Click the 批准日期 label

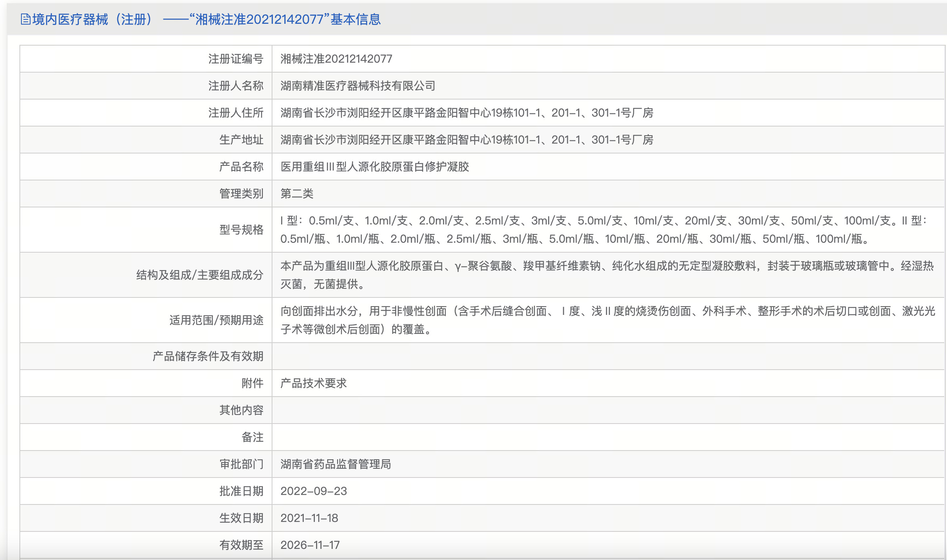pyautogui.click(x=242, y=491)
